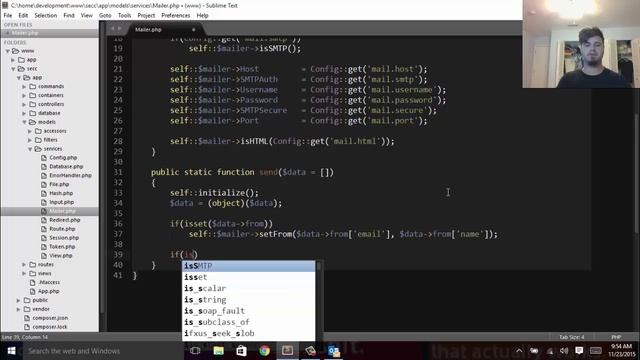This screenshot has width=640, height=360.
Task: Open Task View in taskbar
Action: pyautogui.click(x=195, y=351)
